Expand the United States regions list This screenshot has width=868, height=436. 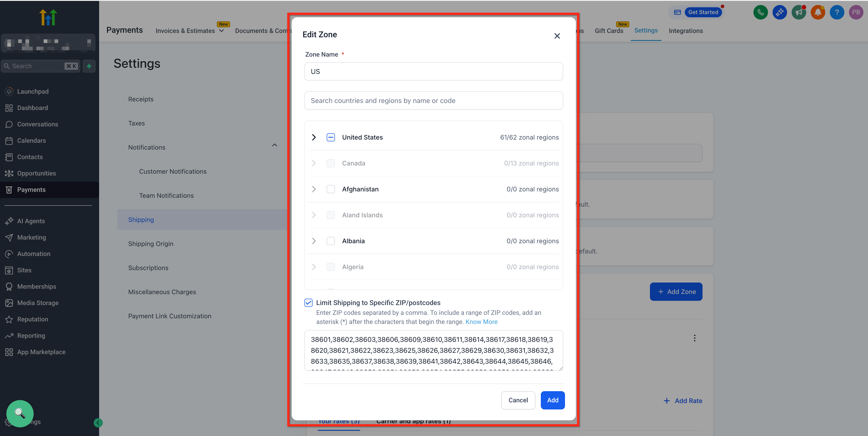pyautogui.click(x=314, y=137)
